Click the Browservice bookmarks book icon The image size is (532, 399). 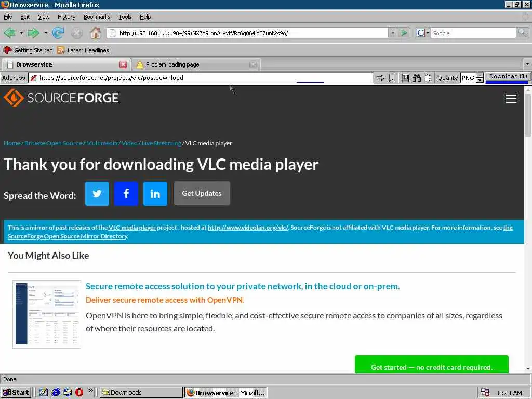tap(405, 78)
